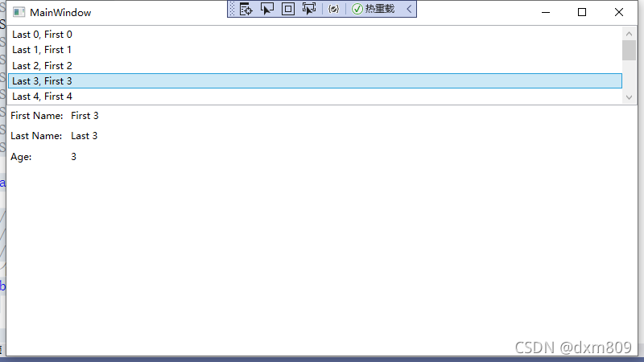Screen dimensions: 644x362
Task: Click the list scrollbar thumb
Action: 629,51
